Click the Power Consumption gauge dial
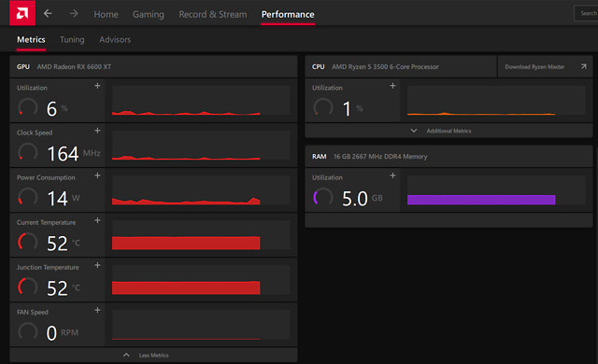 28,197
